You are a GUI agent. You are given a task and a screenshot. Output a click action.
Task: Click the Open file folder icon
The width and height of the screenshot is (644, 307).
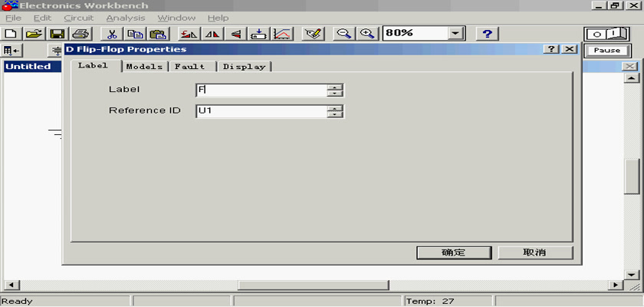33,34
